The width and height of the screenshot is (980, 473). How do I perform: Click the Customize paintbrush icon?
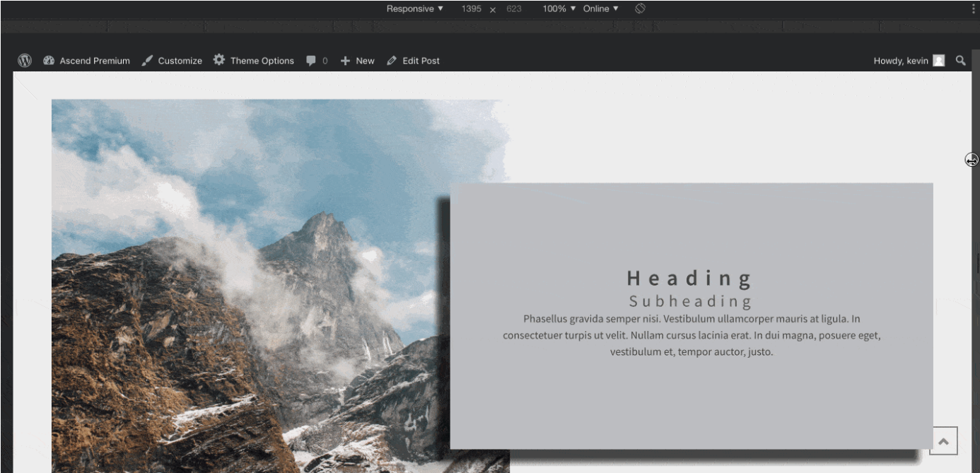pos(147,61)
